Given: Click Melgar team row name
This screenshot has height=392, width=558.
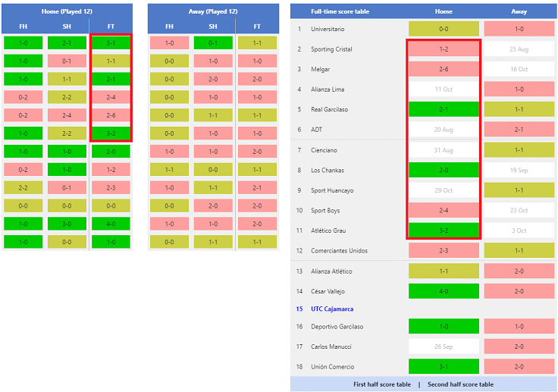Looking at the screenshot, I should [x=320, y=70].
